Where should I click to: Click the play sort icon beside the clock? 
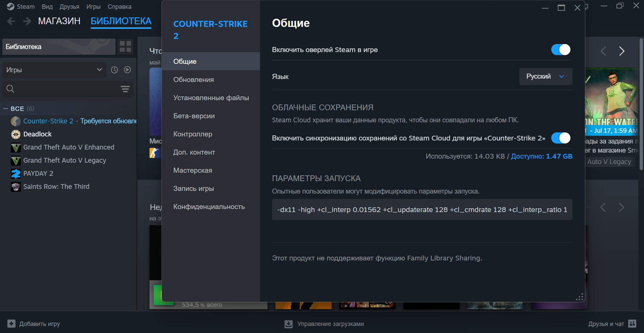pyautogui.click(x=127, y=70)
